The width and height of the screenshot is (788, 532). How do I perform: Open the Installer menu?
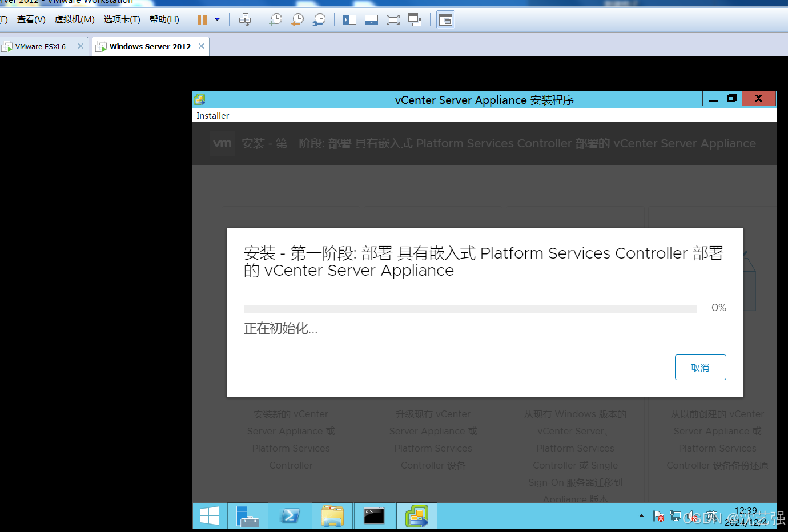[x=212, y=115]
